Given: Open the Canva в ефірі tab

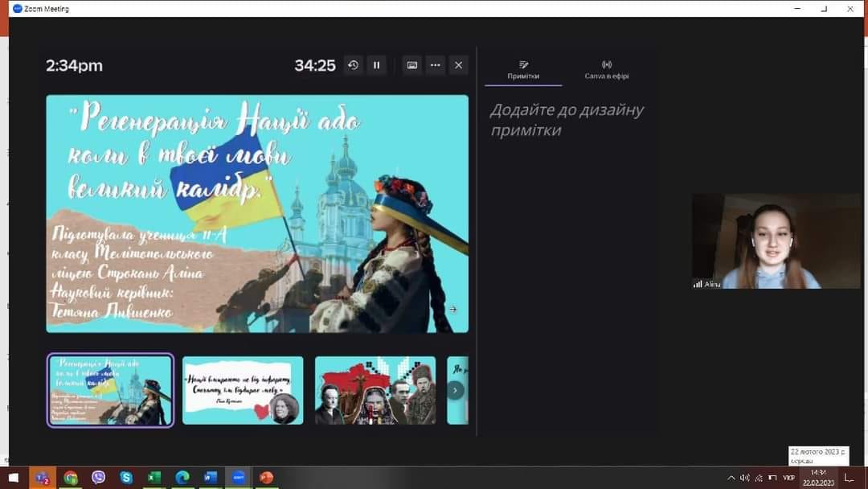Looking at the screenshot, I should point(606,70).
